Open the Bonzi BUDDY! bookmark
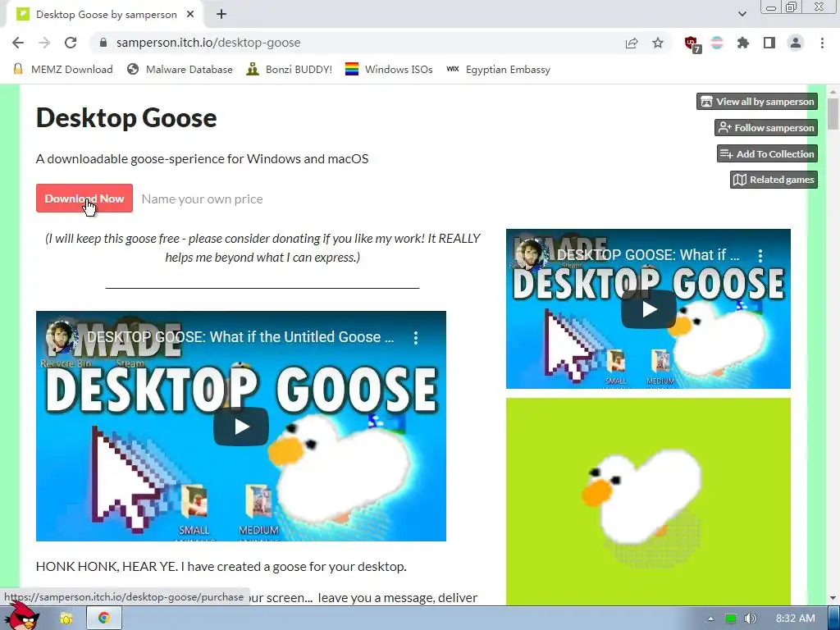 (290, 69)
